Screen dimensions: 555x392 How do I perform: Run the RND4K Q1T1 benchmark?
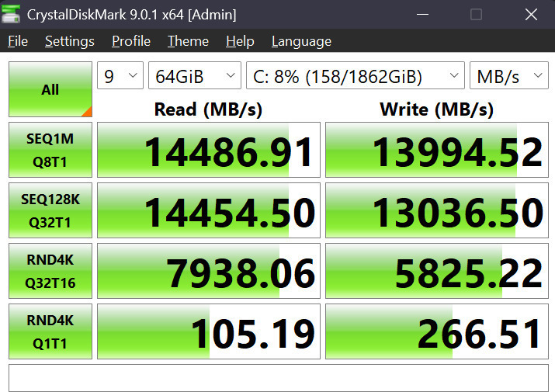(50, 331)
